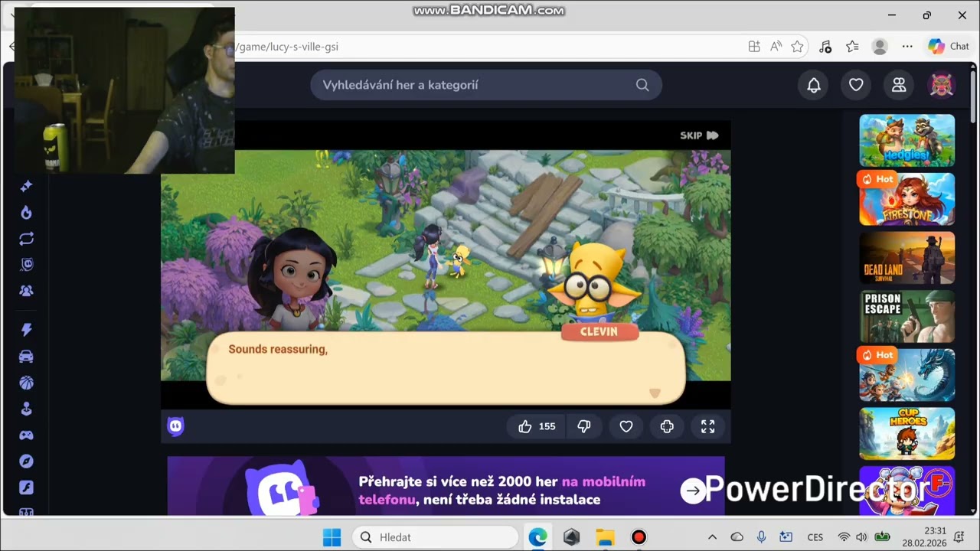980x551 pixels.
Task: Open the Bandicam recorder taskbar icon
Action: 639,537
